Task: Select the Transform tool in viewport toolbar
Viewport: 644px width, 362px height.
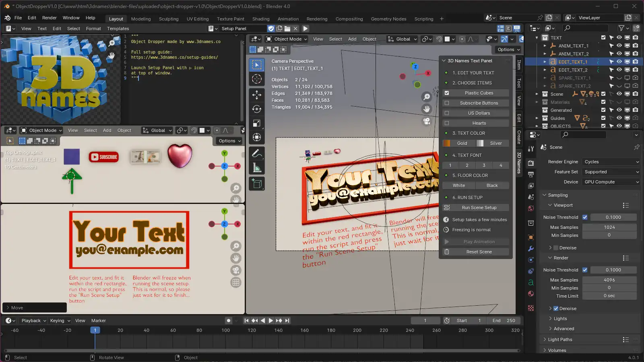Action: click(x=257, y=138)
